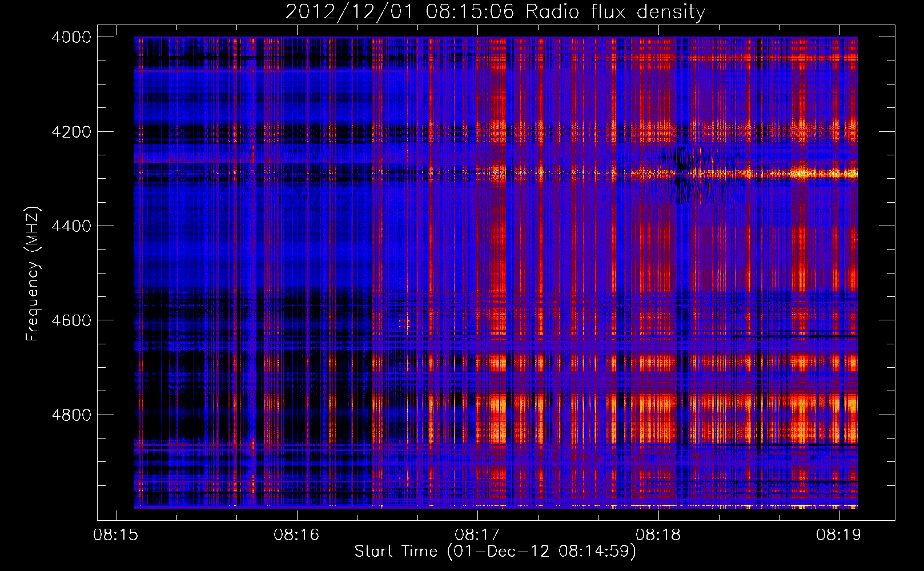
Task: Click the 4800 frequency axis label
Action: (x=71, y=415)
